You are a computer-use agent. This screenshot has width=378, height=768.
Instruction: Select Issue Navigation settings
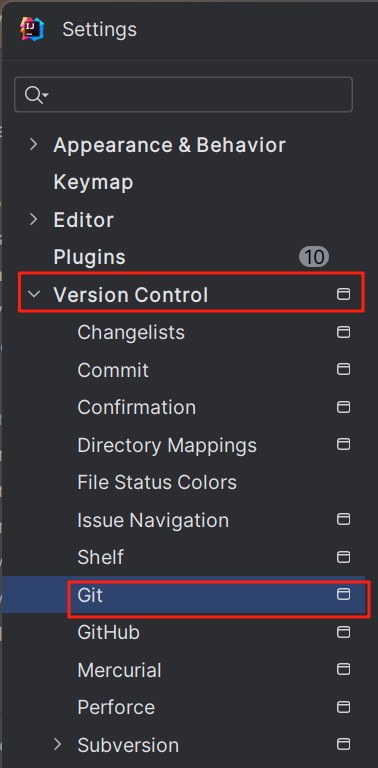tap(153, 520)
